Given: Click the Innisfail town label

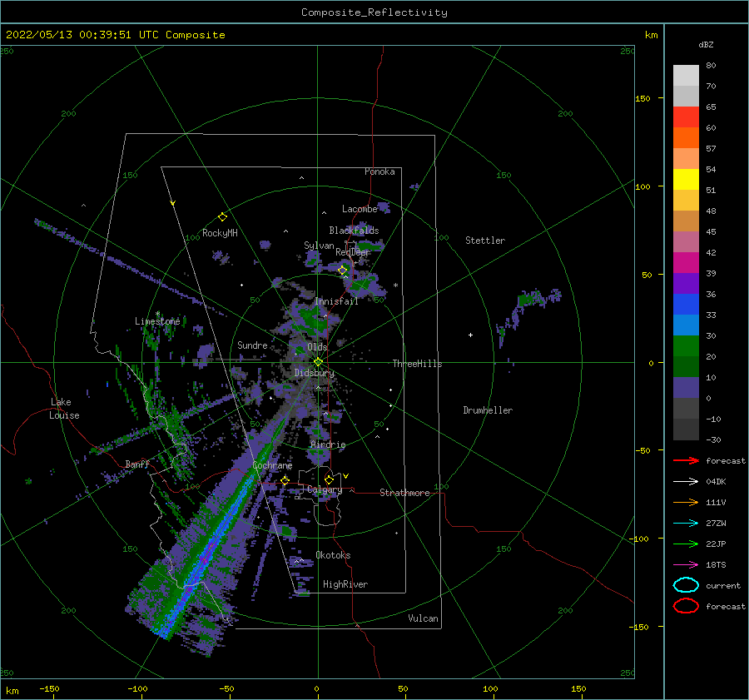Looking at the screenshot, I should pos(336,301).
